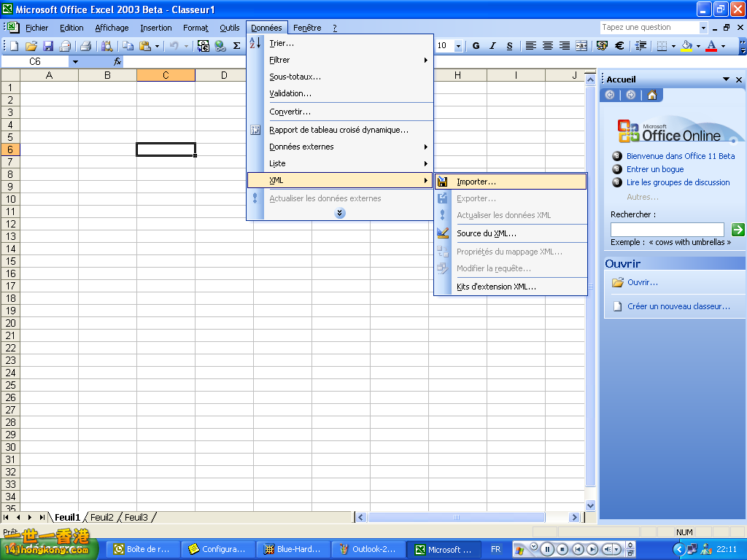Screen dimensions: 747x560
Task: Click the Copy toolbar icon
Action: pos(128,46)
